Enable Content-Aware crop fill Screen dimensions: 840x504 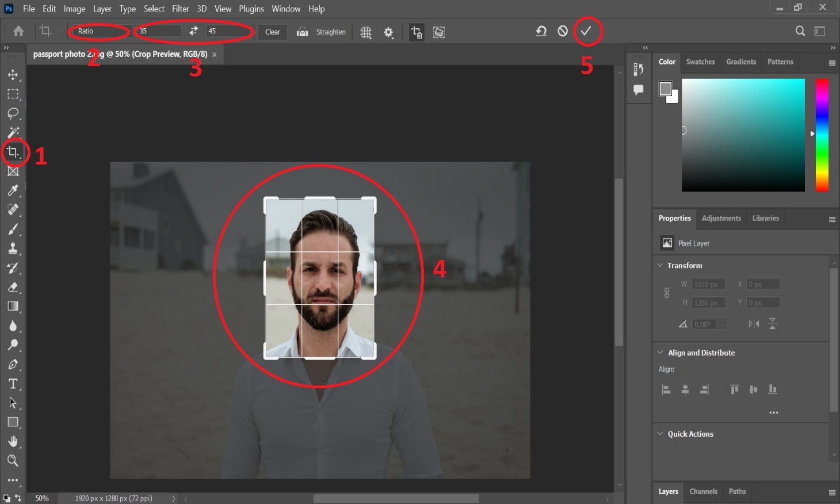pos(438,32)
